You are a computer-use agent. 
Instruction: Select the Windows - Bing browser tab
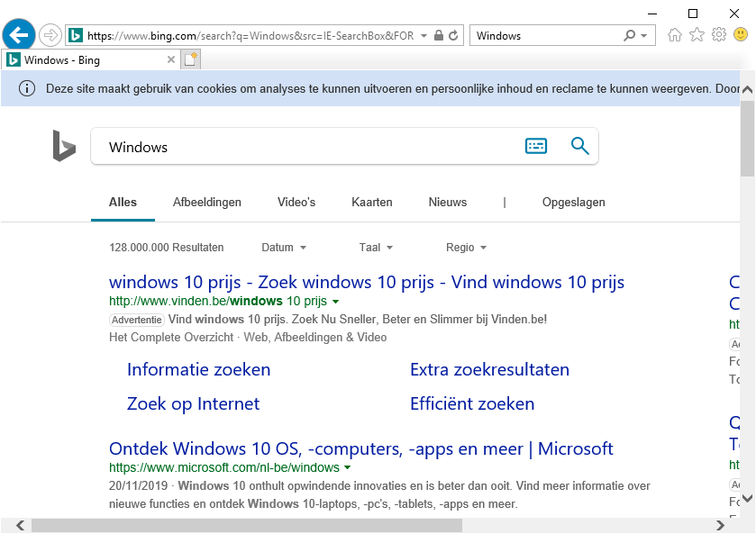coord(92,59)
